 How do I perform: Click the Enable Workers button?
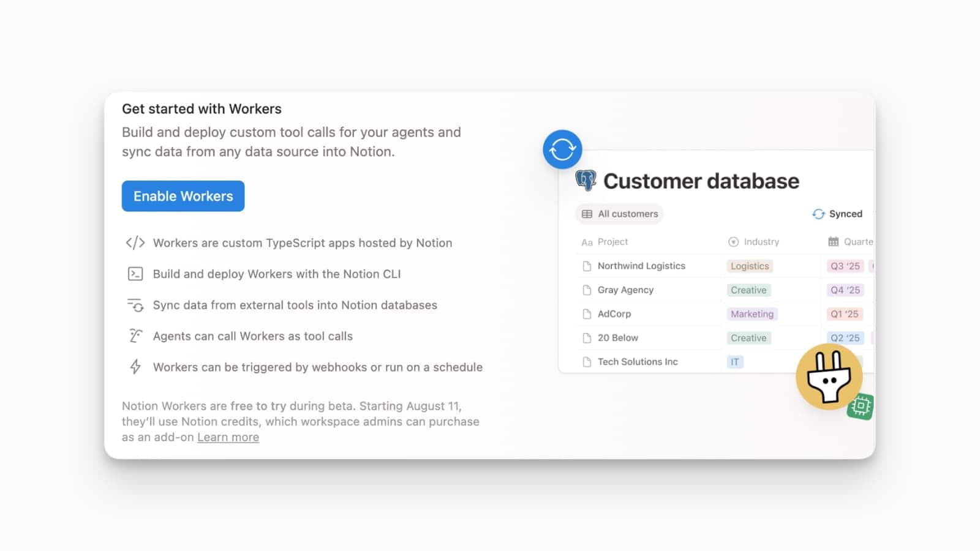(183, 196)
